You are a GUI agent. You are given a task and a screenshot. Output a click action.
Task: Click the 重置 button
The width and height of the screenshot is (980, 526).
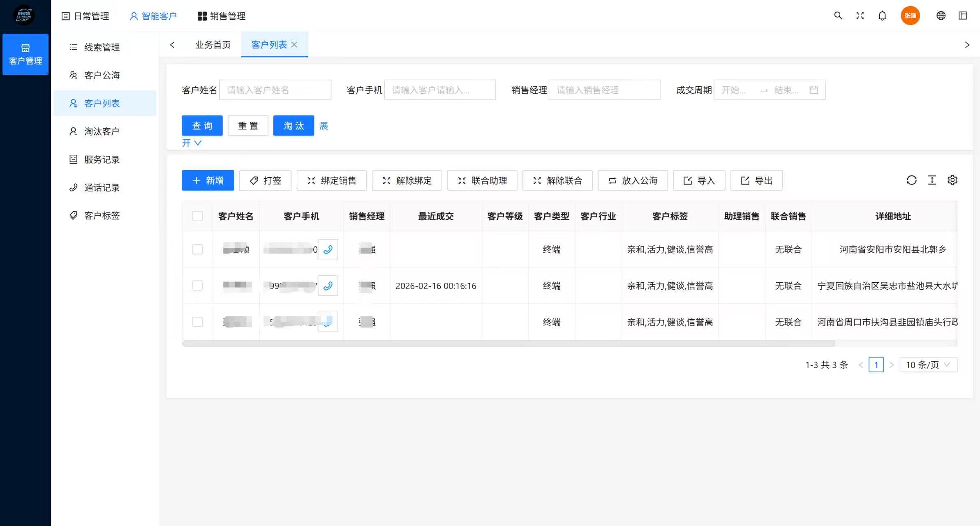(248, 125)
